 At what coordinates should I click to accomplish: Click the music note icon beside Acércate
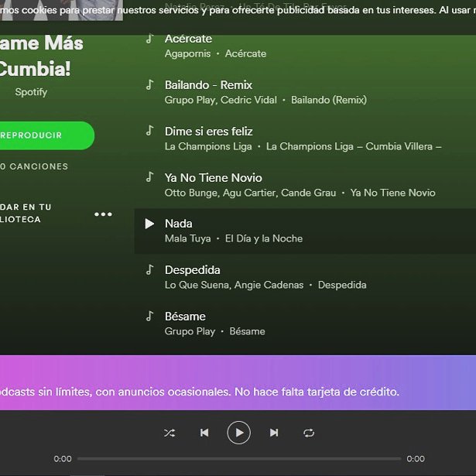tap(149, 39)
